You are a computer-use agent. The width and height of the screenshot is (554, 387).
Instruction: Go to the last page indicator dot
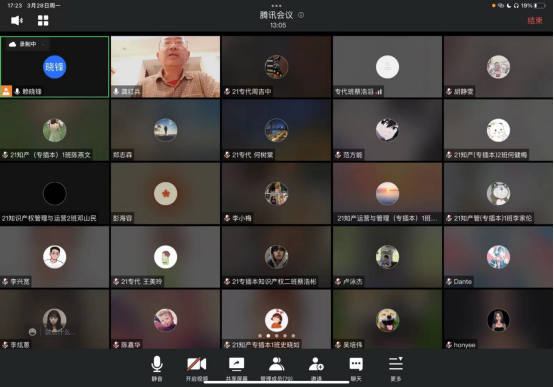pos(293,336)
